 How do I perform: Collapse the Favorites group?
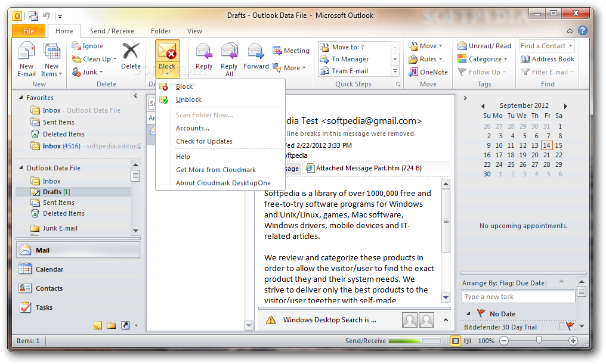tap(21, 98)
